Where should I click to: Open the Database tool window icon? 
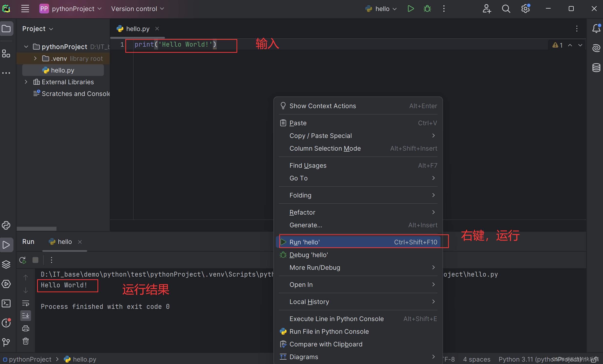tap(596, 67)
